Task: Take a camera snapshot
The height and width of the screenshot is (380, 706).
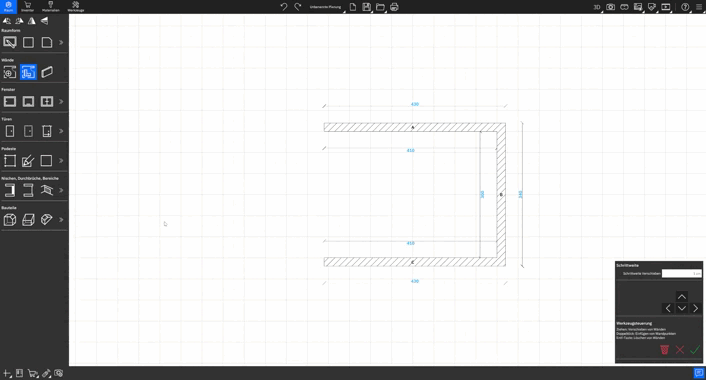Action: click(x=611, y=7)
